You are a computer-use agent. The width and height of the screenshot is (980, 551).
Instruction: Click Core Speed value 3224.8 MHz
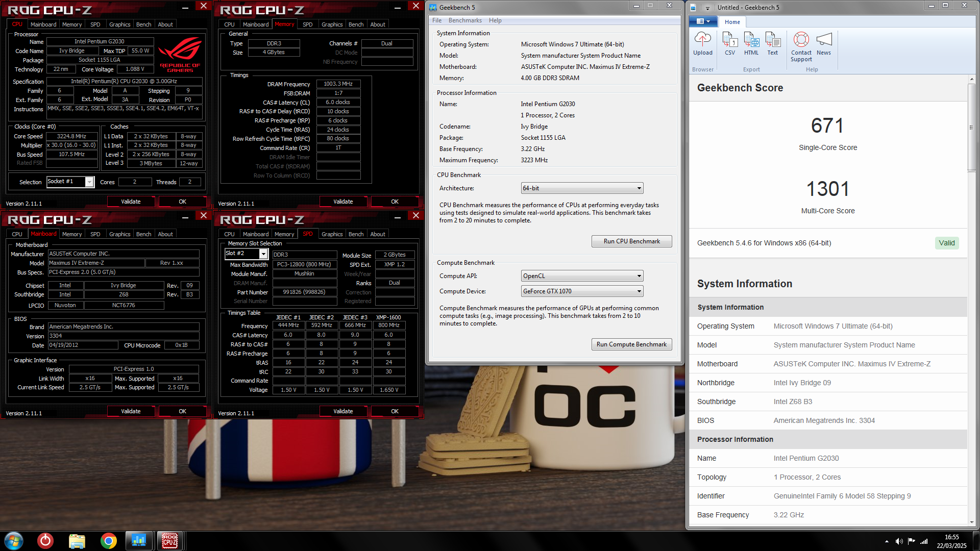coord(71,136)
